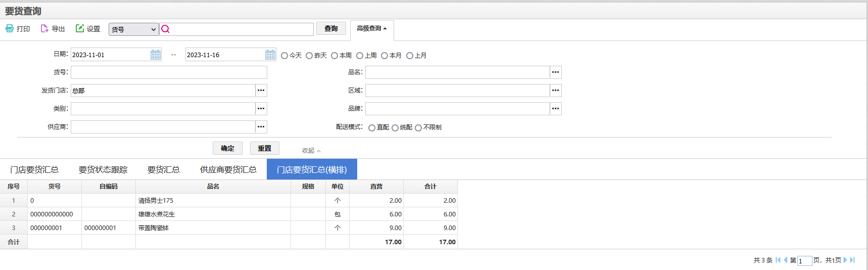This screenshot has height=270, width=868.
Task: Open the start date calendar picker
Action: coord(156,55)
